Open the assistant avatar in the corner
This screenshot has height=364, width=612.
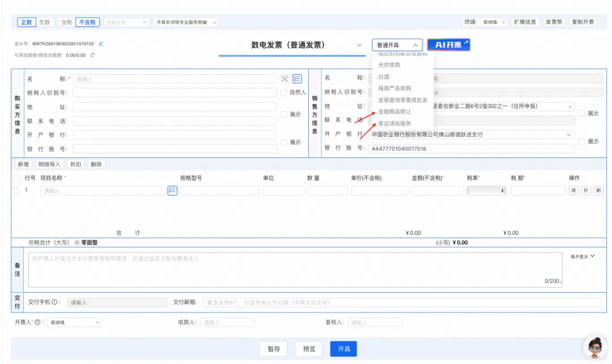[595, 346]
